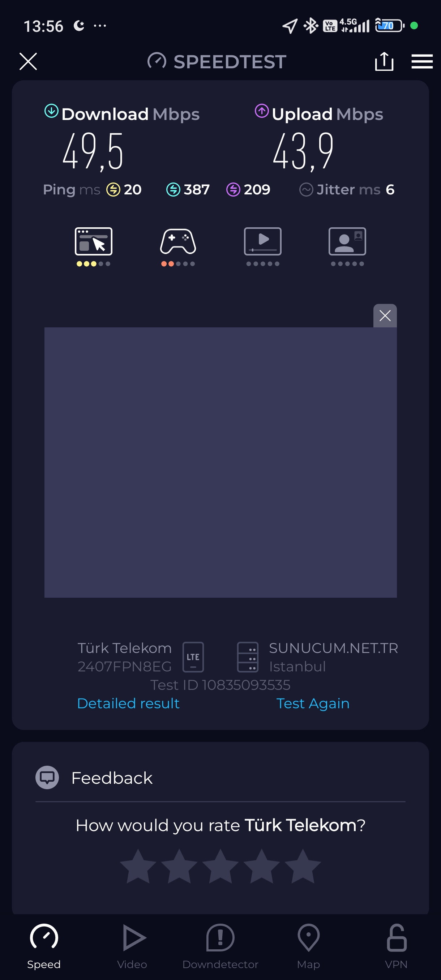Image resolution: width=441 pixels, height=980 pixels.
Task: Tap the video streaming quality icon
Action: [262, 241]
